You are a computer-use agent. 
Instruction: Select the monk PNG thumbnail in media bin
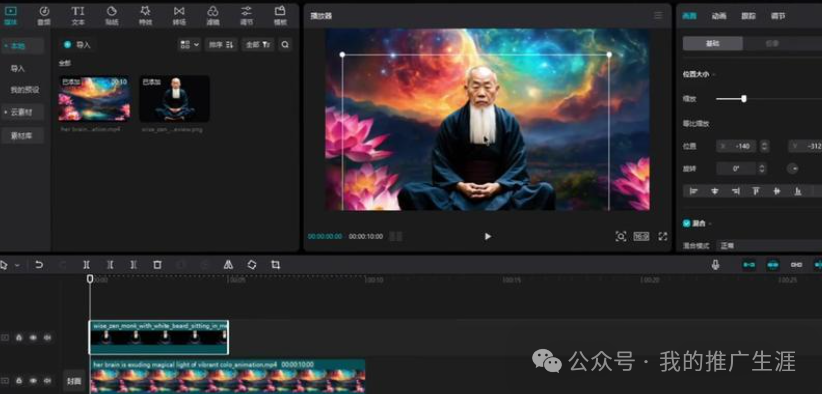[175, 99]
